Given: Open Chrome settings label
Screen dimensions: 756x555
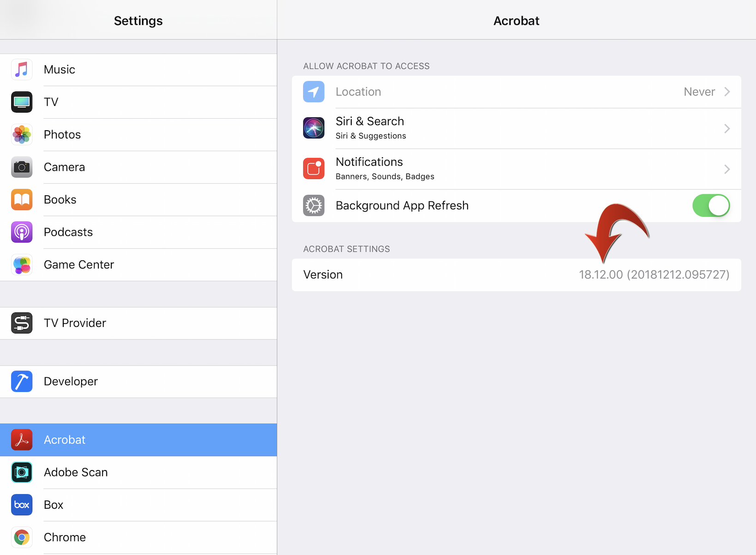Looking at the screenshot, I should tap(65, 537).
